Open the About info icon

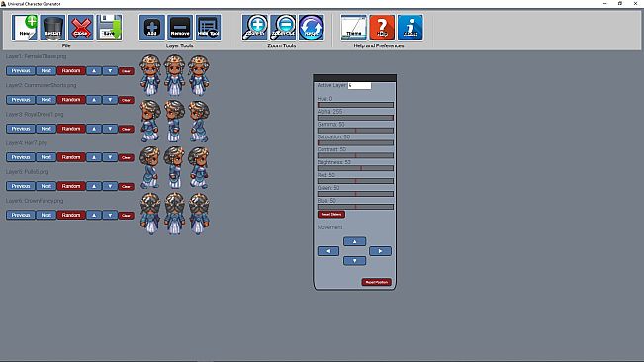pyautogui.click(x=411, y=27)
